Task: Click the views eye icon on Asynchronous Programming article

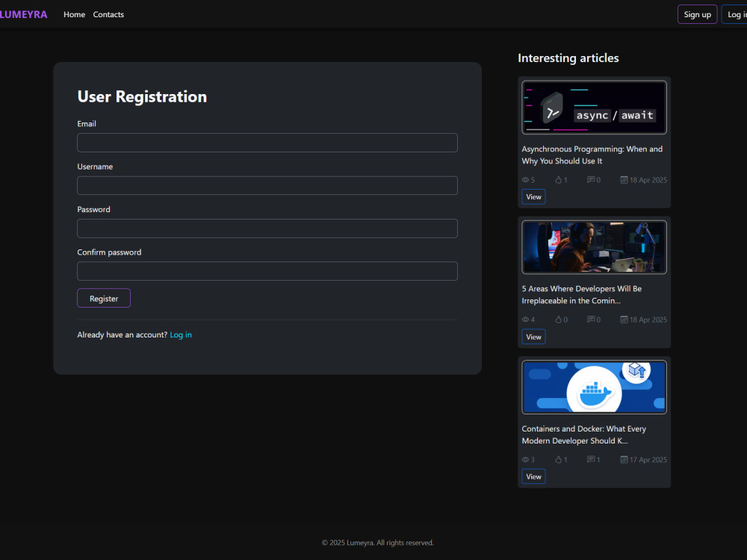Action: pyautogui.click(x=525, y=180)
